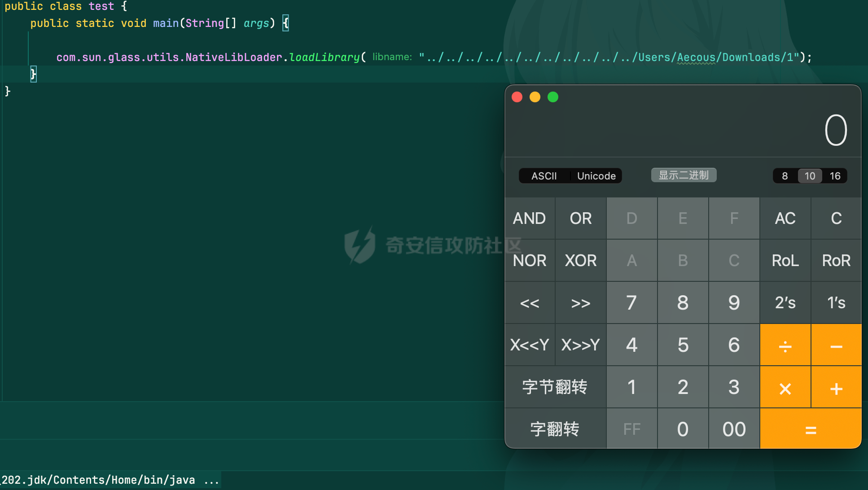Screen dimensions: 868x490
Task: Select decimal base 10
Action: (x=810, y=176)
